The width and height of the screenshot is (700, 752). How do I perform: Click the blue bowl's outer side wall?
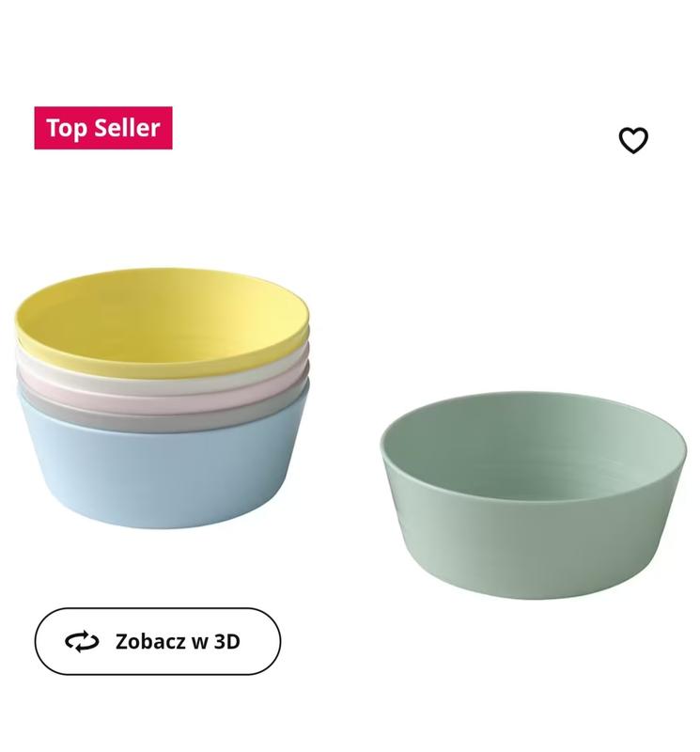tap(162, 479)
